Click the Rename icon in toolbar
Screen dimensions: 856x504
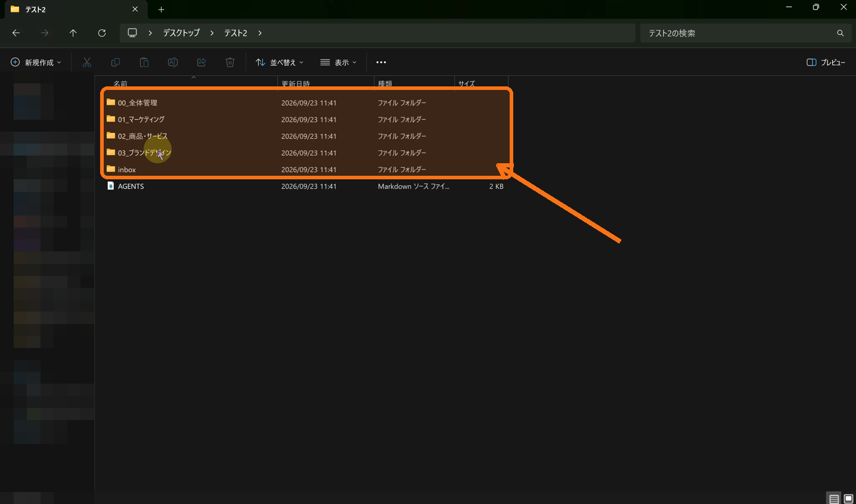click(x=173, y=62)
